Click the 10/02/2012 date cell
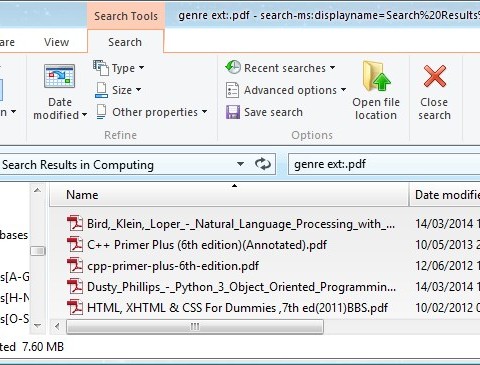Image resolution: width=480 pixels, height=365 pixels. point(447,308)
